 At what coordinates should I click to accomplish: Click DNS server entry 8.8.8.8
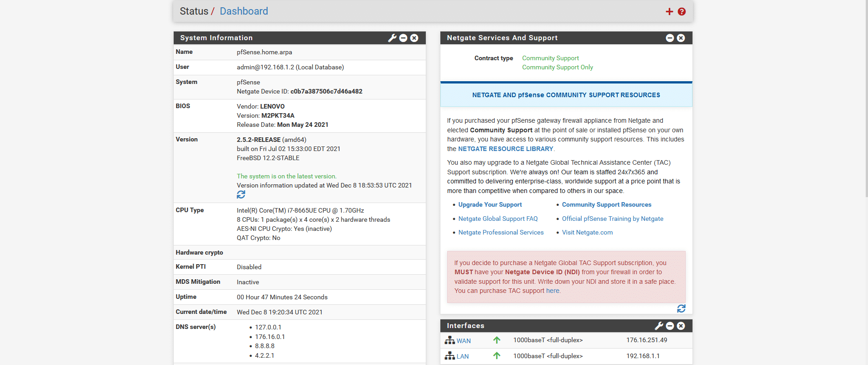pyautogui.click(x=265, y=346)
